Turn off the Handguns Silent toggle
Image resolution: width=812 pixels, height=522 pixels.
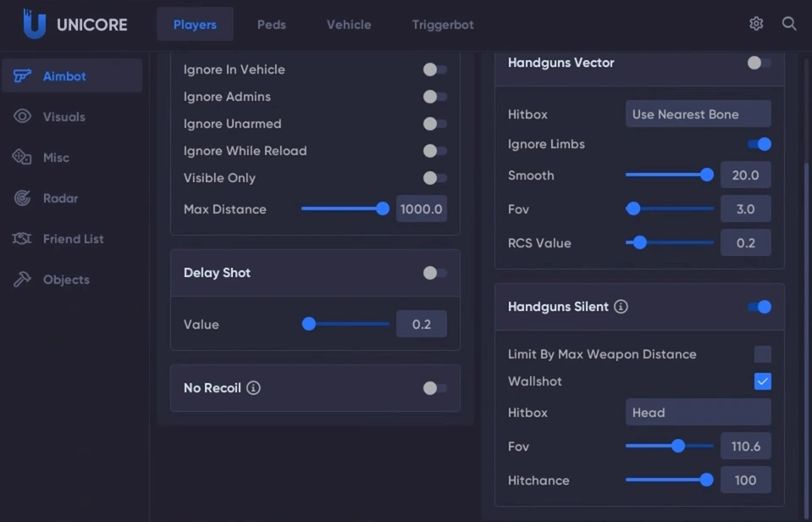(x=760, y=307)
